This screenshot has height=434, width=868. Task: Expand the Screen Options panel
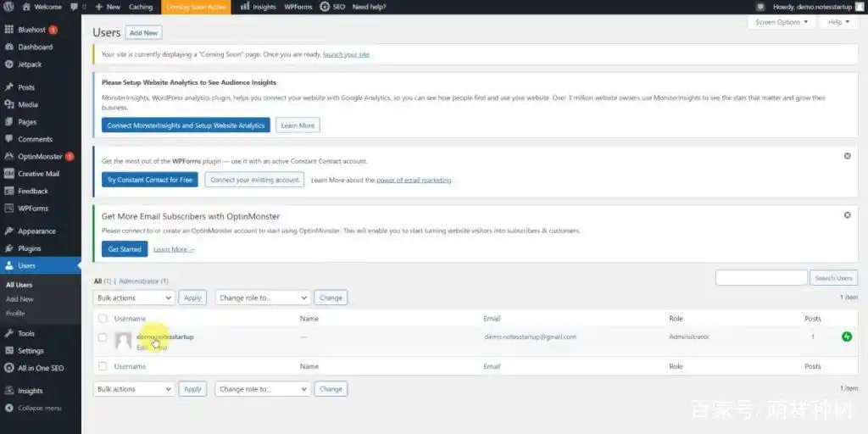782,22
